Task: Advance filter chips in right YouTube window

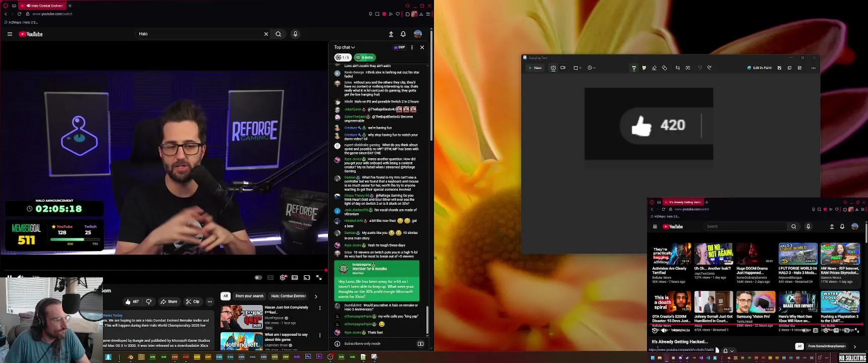Action: (x=855, y=346)
